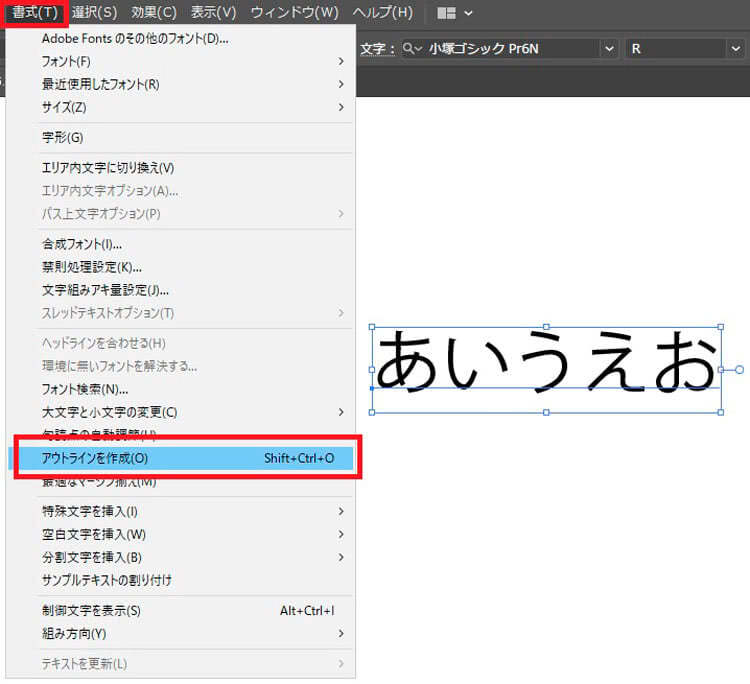This screenshot has height=684, width=750.
Task: Choose フォント検索(N) menu item
Action: (x=85, y=389)
